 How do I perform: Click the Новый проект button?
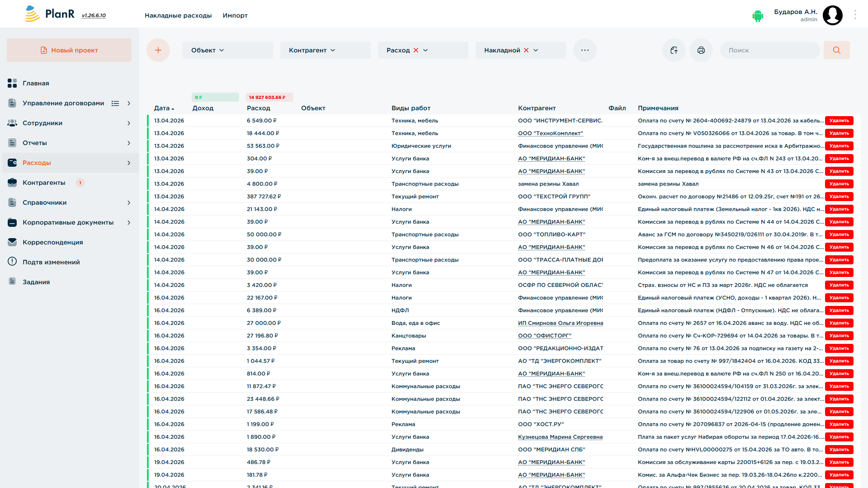pos(69,50)
